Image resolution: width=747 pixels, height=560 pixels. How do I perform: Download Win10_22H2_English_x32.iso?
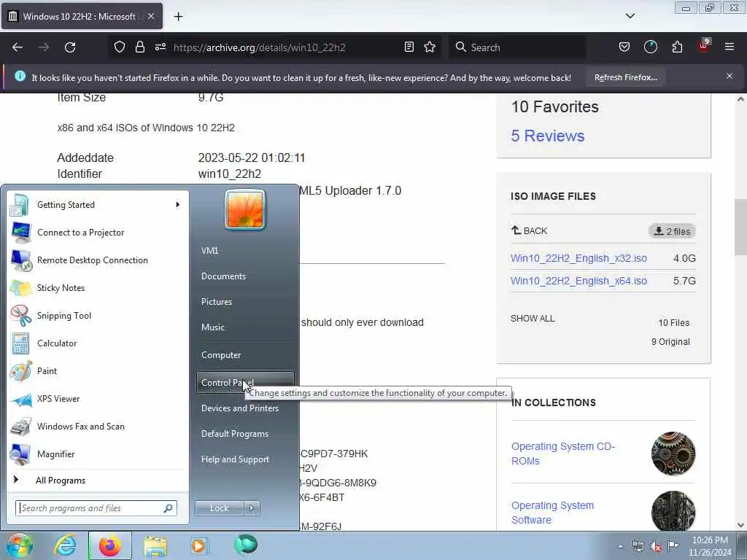click(x=578, y=259)
